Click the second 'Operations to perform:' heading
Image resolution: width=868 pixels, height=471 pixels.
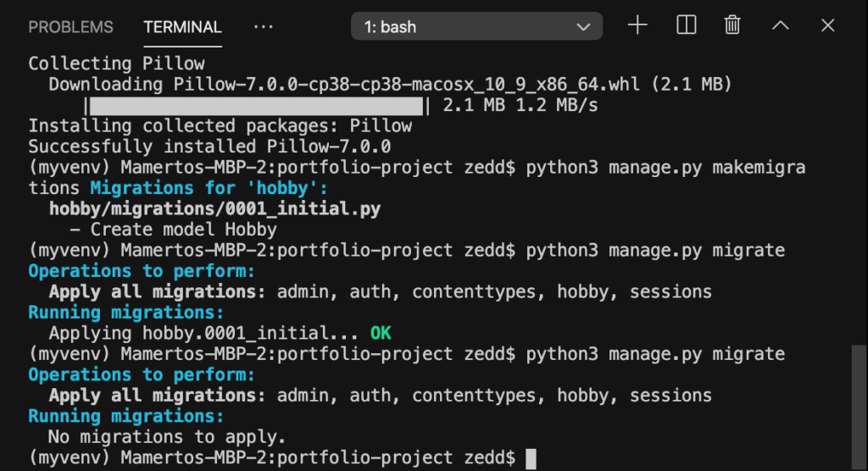click(142, 374)
